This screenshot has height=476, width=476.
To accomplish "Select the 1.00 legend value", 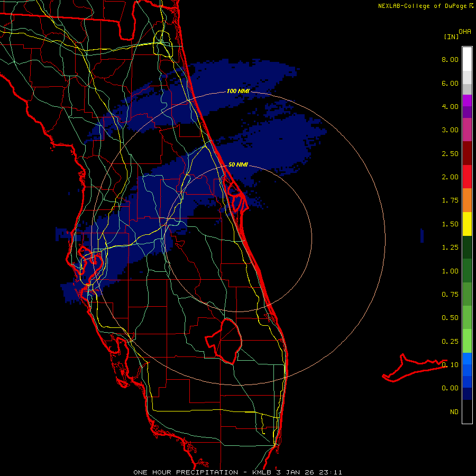I will tap(450, 271).
